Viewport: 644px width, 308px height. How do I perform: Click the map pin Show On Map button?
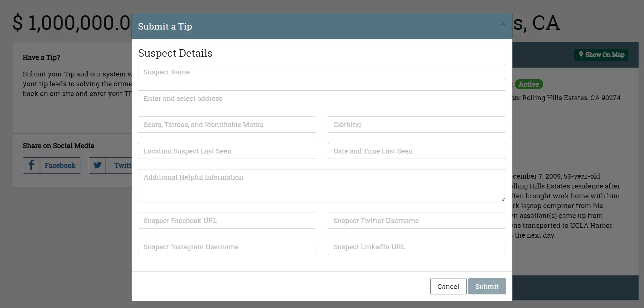click(601, 55)
